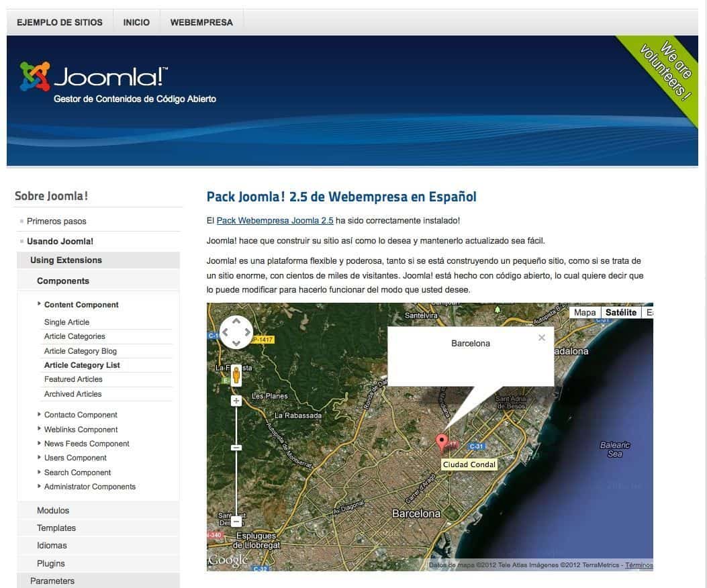Go to Inicio menu item

click(x=136, y=22)
